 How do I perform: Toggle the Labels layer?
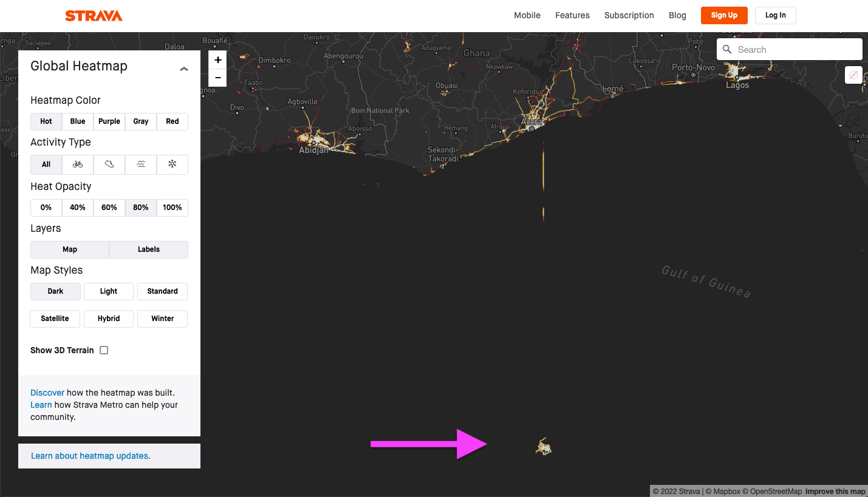point(149,249)
